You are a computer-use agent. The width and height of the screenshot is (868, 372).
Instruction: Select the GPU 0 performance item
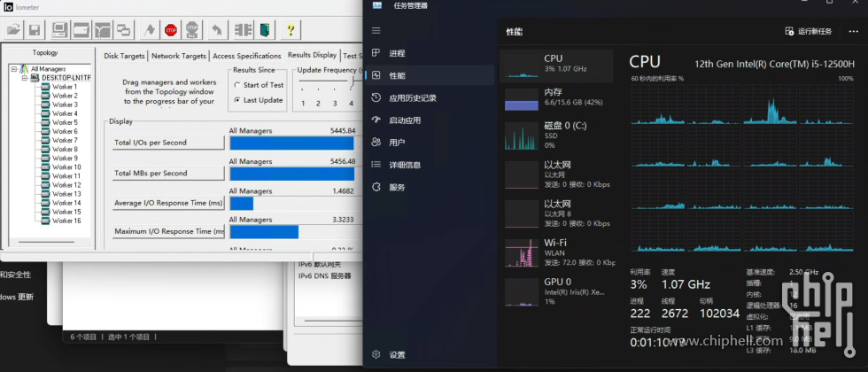(x=556, y=291)
